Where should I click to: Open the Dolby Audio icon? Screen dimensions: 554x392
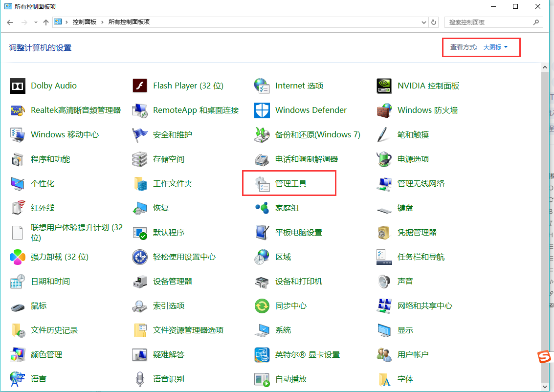click(18, 86)
